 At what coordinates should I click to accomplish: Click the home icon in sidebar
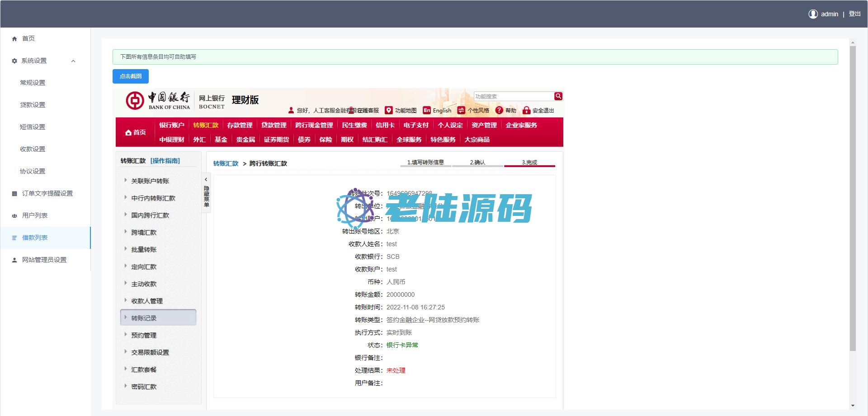click(14, 39)
